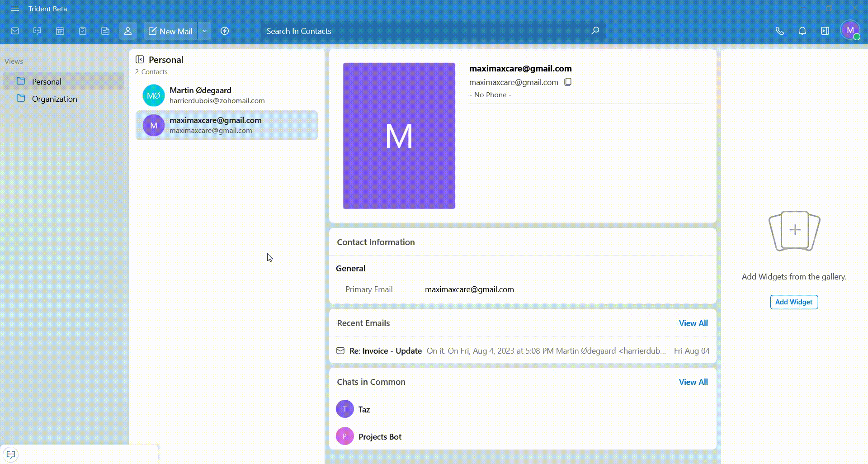Click the purple M contact photo

pyautogui.click(x=399, y=136)
